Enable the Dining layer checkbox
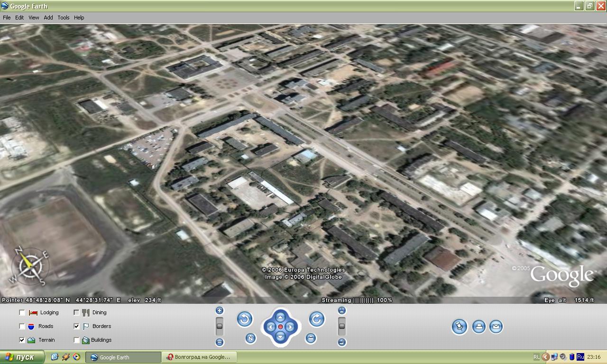 tap(76, 313)
